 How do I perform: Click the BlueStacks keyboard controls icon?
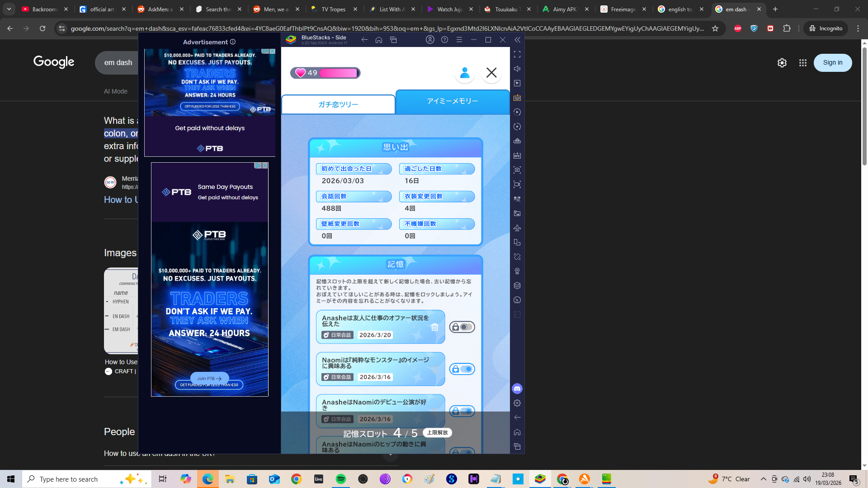pyautogui.click(x=517, y=98)
